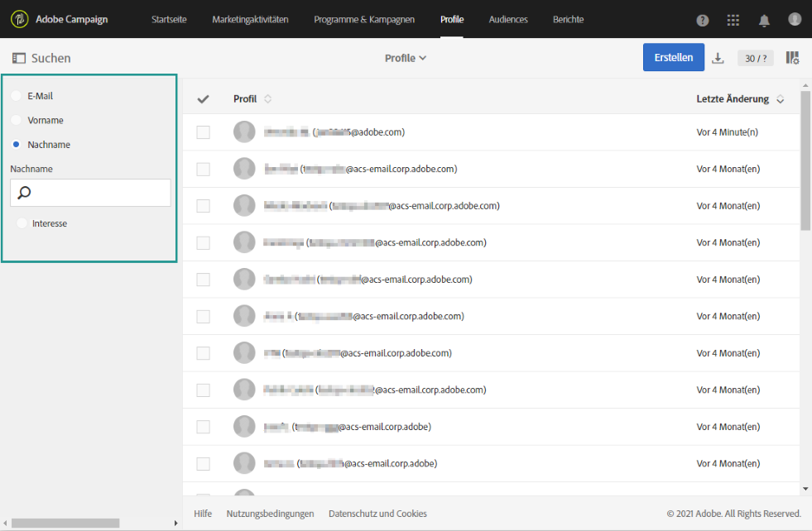Expand the Profile dropdown in the toolbar
Viewport: 812px width, 531px height.
click(406, 58)
